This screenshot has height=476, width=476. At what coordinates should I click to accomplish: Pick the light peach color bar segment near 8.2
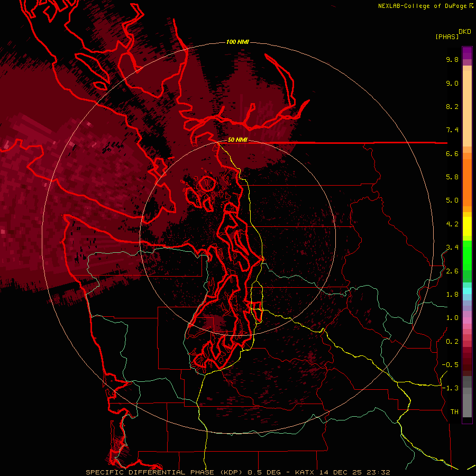pyautogui.click(x=467, y=108)
